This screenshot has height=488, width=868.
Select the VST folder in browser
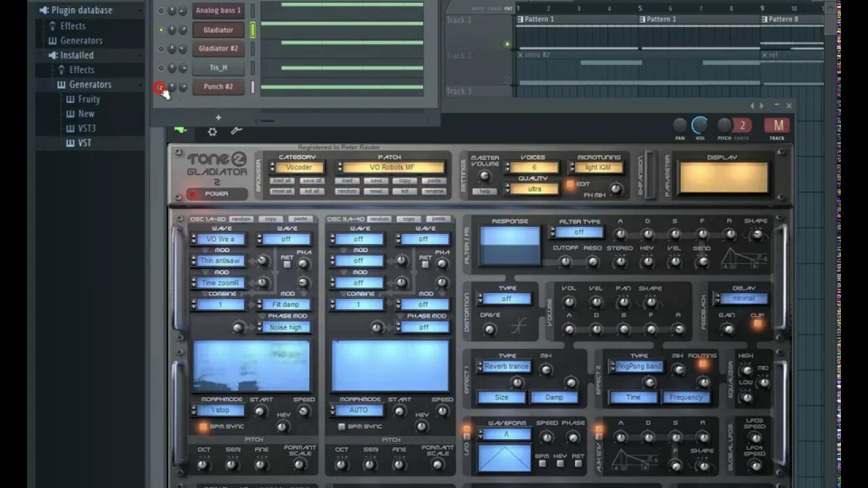(84, 143)
